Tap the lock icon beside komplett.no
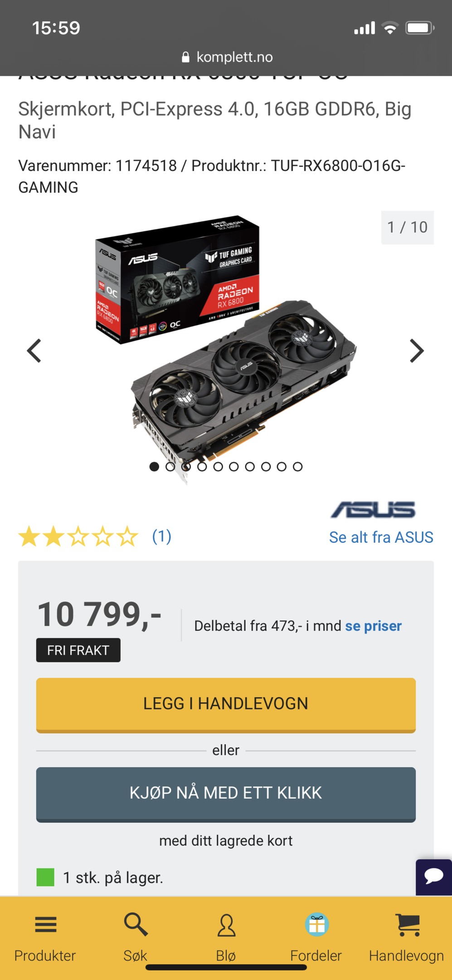The image size is (452, 980). tap(185, 57)
